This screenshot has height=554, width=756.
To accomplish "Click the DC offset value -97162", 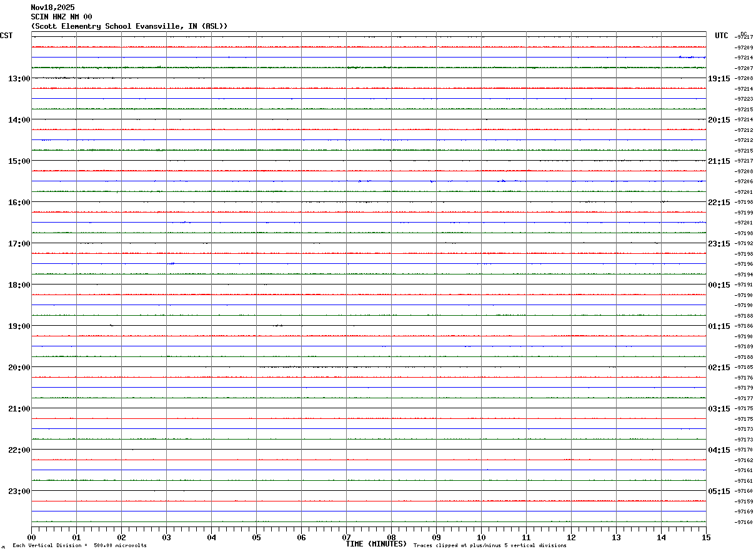I will pos(744,460).
